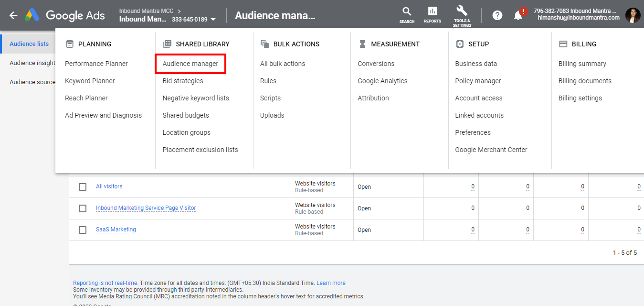Open Billing settings
This screenshot has width=644, height=306.
[580, 98]
